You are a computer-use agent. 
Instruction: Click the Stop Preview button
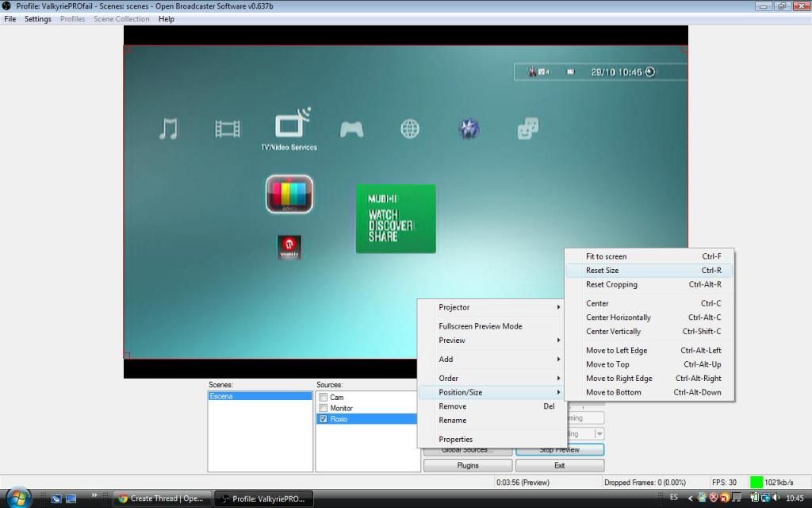pos(560,450)
